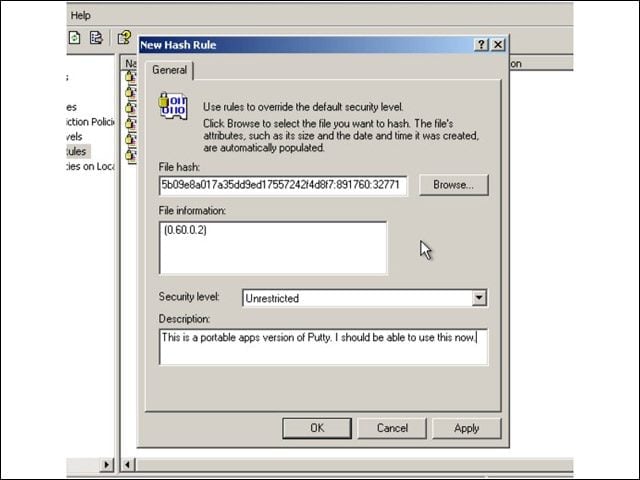Click the hash rule binary lock icon
This screenshot has height=480, width=640.
(173, 106)
